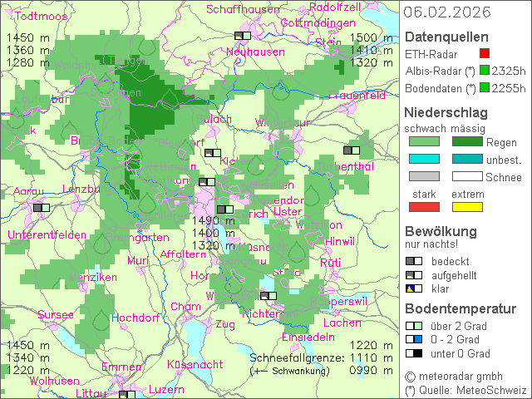Click the 'klar' cloud cover legend icon
The height and width of the screenshot is (399, 532).
coord(413,288)
